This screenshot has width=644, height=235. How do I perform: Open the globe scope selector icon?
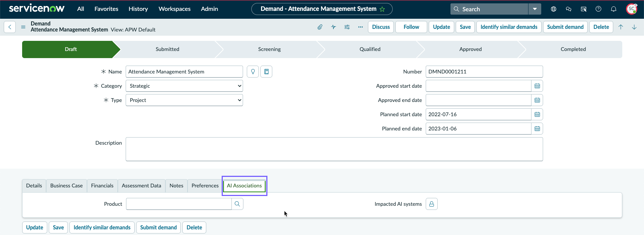(x=554, y=9)
